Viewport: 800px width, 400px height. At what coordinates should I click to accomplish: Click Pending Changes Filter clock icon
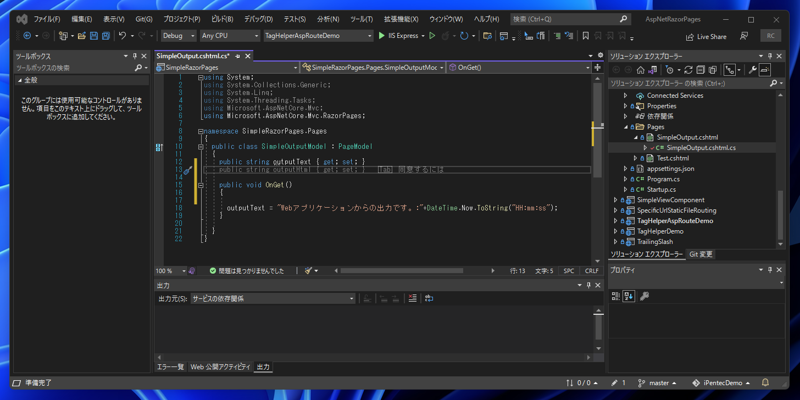click(x=670, y=70)
